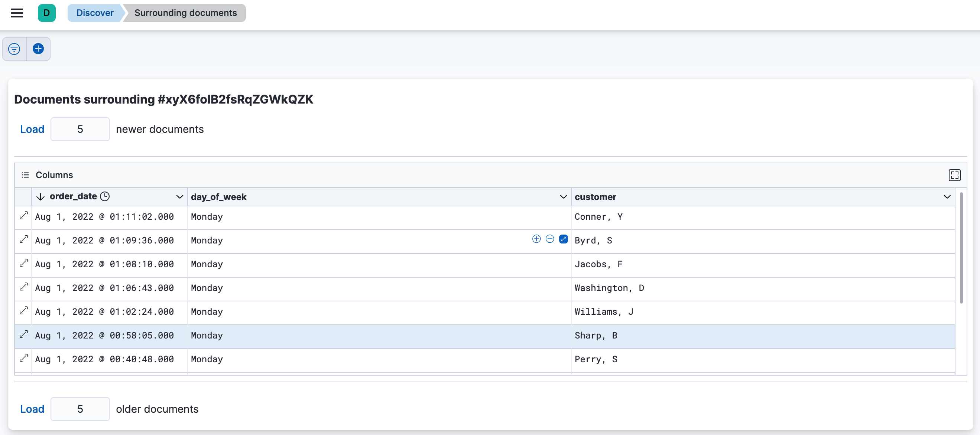980x435 pixels.
Task: Click Load to fetch older documents
Action: tap(32, 409)
